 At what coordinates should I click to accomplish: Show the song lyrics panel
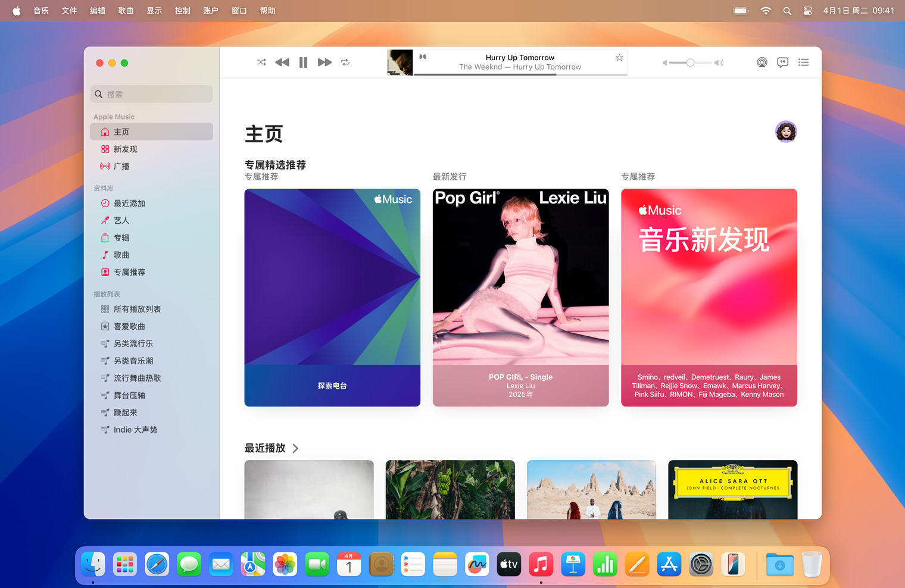[782, 62]
